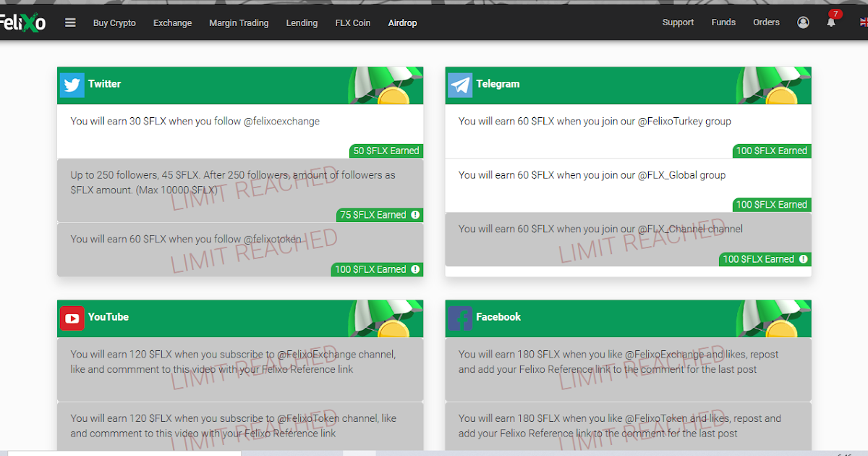This screenshot has width=868, height=456.
Task: Click the Facebook logo icon
Action: pos(460,318)
